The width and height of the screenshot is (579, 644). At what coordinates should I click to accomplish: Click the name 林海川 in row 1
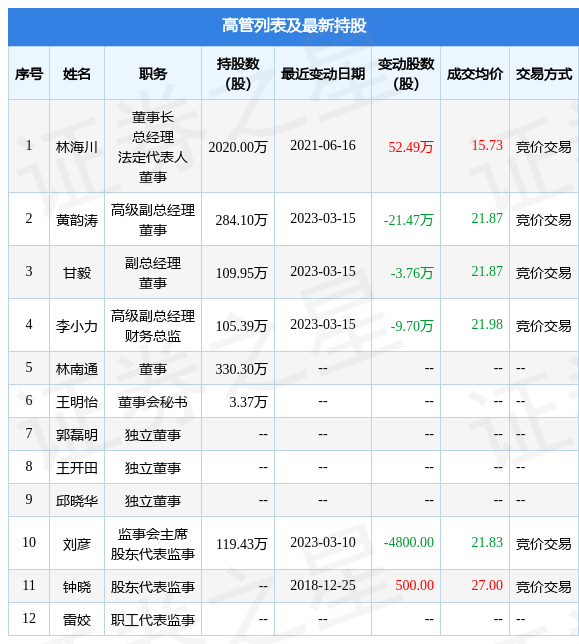pos(77,146)
